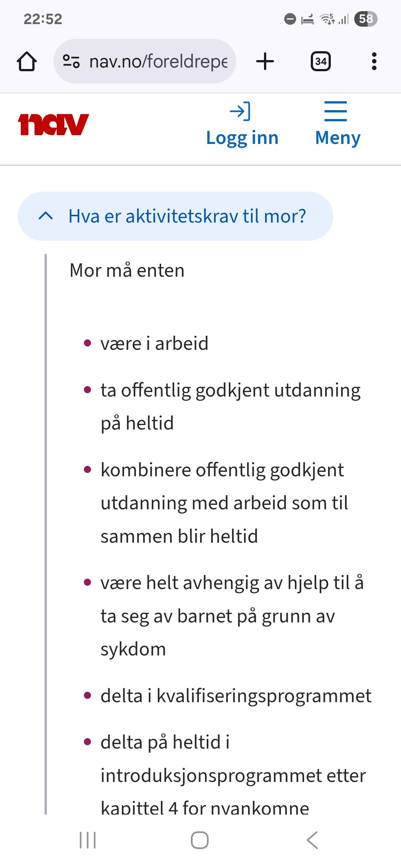Tap the Android back navigation arrow
This screenshot has width=401, height=868.
click(x=313, y=840)
